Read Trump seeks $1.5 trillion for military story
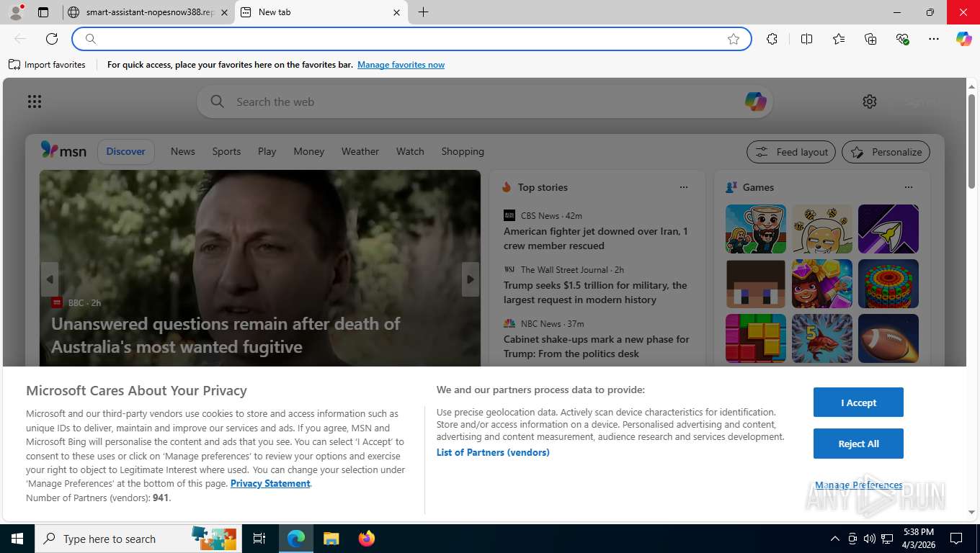The width and height of the screenshot is (980, 553). (x=596, y=292)
